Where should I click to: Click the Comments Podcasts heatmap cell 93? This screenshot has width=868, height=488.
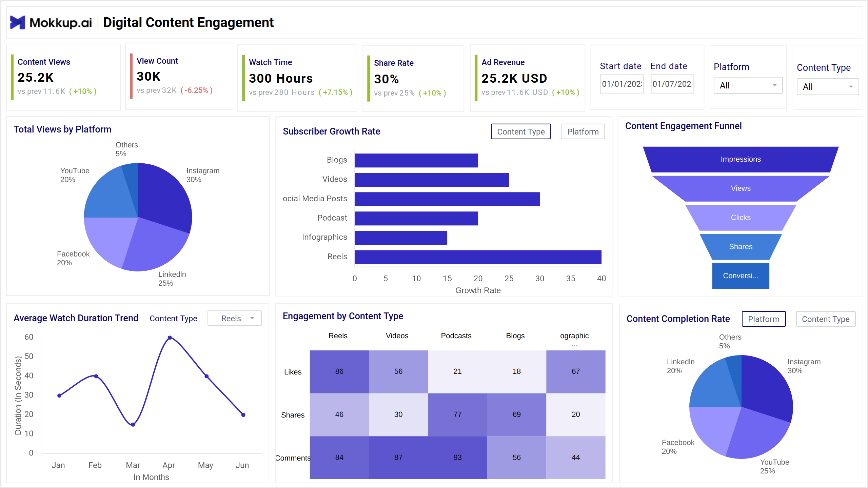click(x=457, y=457)
